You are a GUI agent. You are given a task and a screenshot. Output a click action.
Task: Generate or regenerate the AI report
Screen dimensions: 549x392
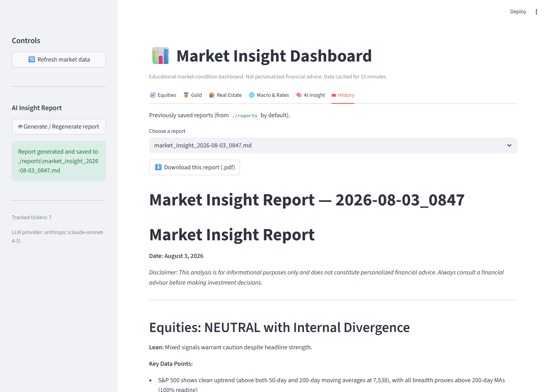59,127
